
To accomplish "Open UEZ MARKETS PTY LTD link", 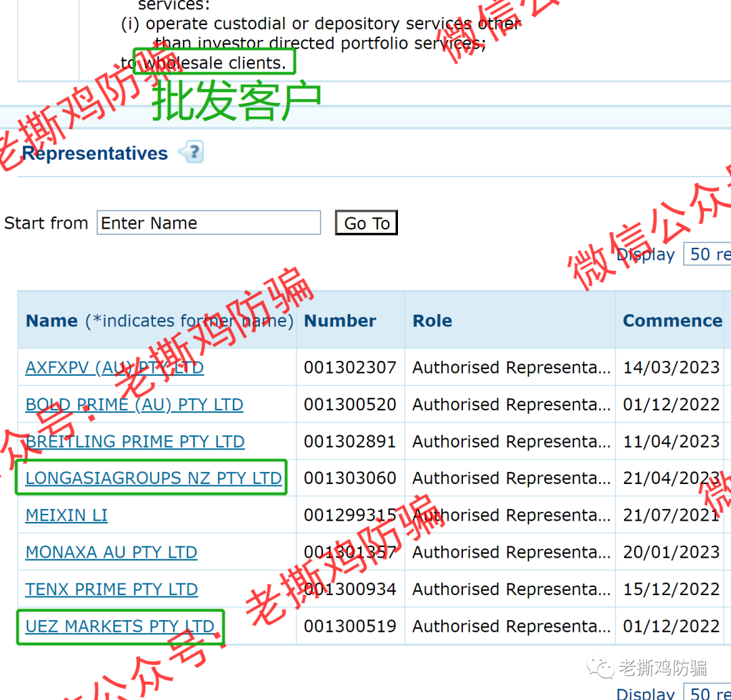I will pyautogui.click(x=120, y=626).
